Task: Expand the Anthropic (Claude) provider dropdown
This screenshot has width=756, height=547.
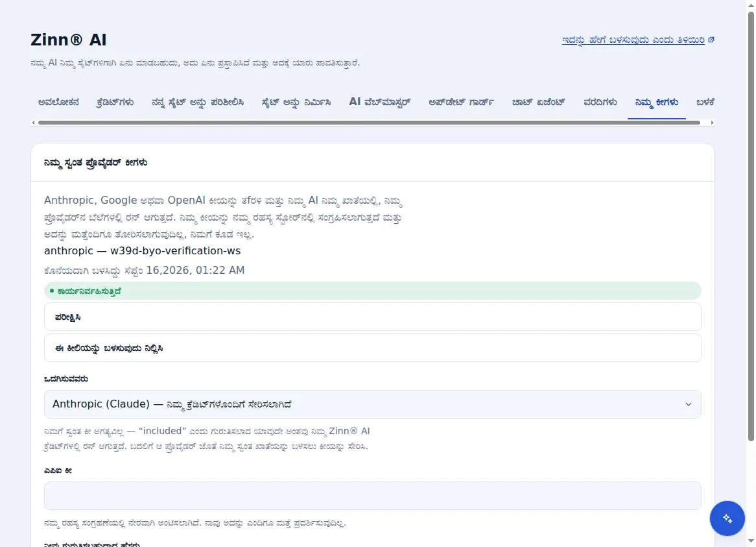Action: tap(372, 404)
